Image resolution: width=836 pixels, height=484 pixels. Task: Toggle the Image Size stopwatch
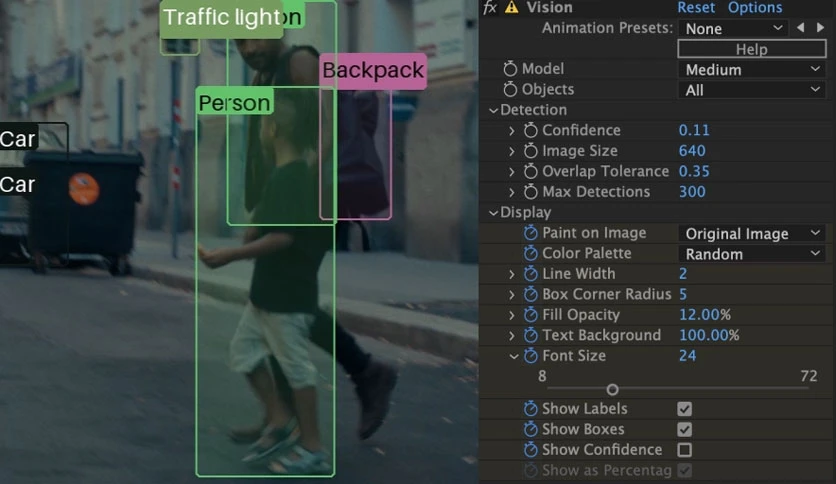530,151
